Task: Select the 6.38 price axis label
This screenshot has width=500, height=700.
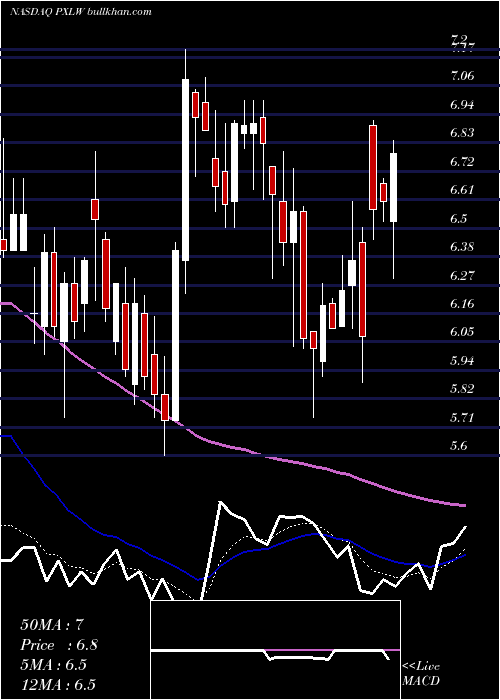Action: (x=462, y=247)
